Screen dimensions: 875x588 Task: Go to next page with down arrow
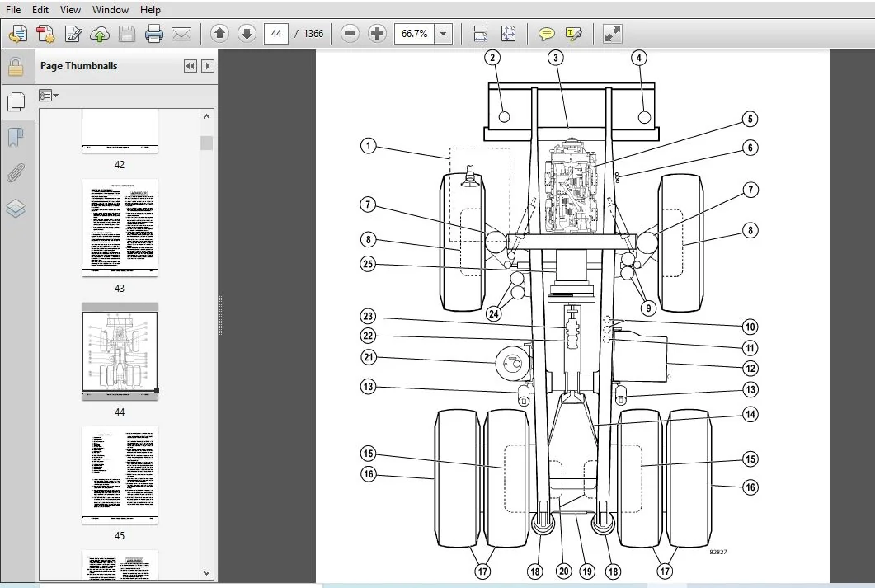(x=247, y=34)
